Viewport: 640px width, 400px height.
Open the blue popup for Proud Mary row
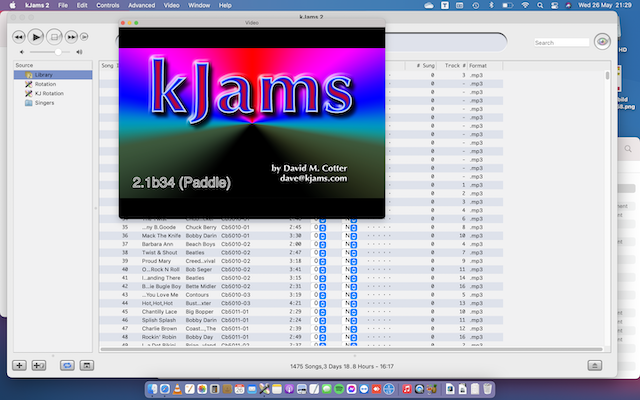click(322, 261)
